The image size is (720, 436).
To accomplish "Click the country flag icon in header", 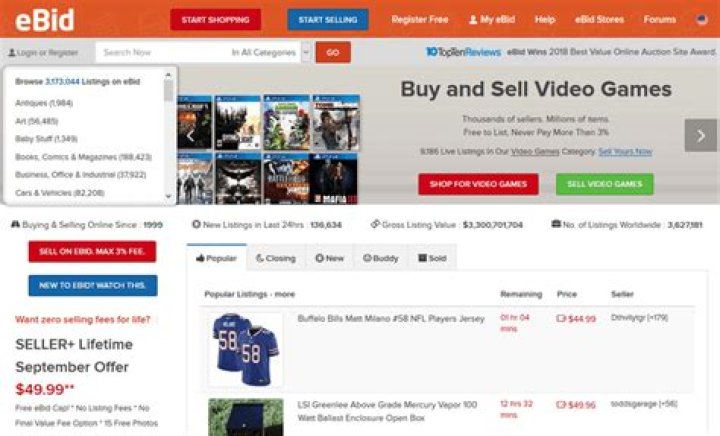I will pos(701,19).
